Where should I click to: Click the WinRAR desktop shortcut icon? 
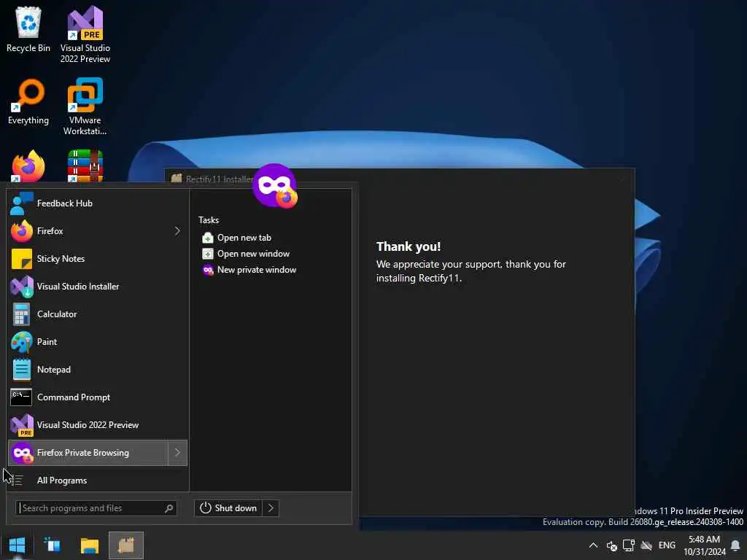tap(85, 166)
